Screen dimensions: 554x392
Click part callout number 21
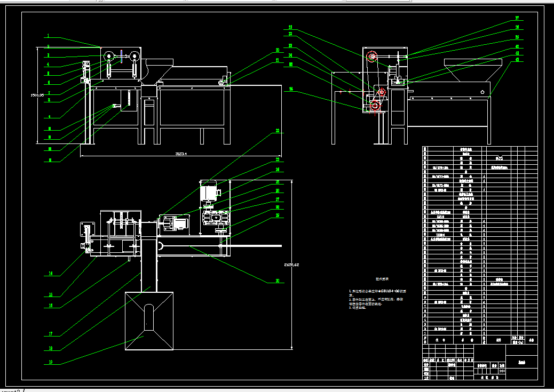pos(278,60)
